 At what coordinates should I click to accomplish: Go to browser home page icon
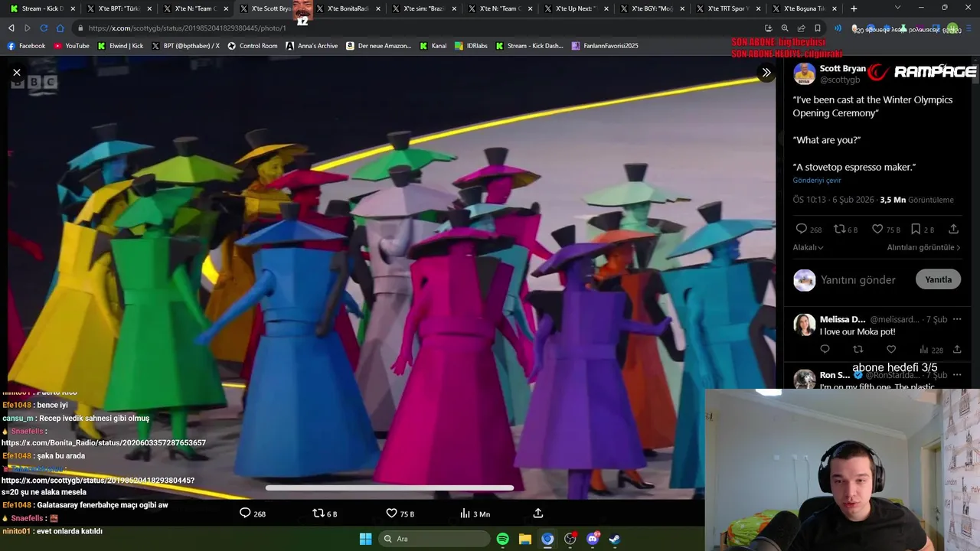(60, 28)
